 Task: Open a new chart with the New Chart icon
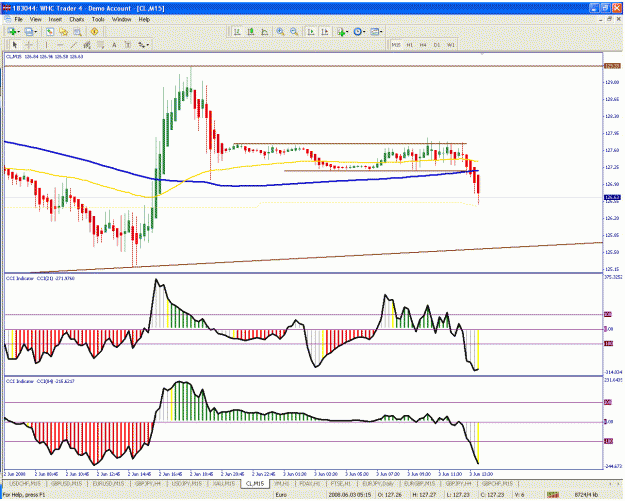click(11, 31)
